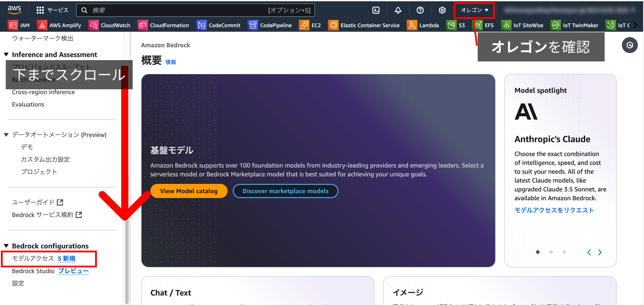Click the プレビュー badge next to Bedrock Studio

(x=73, y=271)
